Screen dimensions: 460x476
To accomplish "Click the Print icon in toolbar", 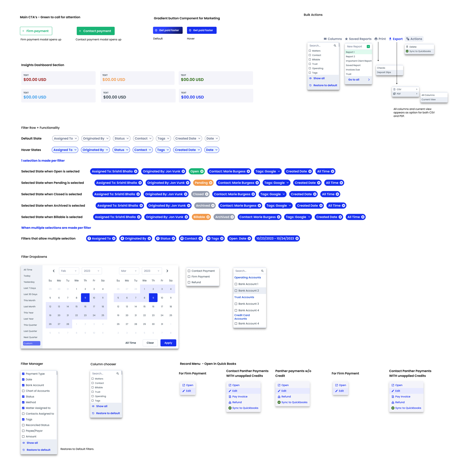I will (376, 39).
